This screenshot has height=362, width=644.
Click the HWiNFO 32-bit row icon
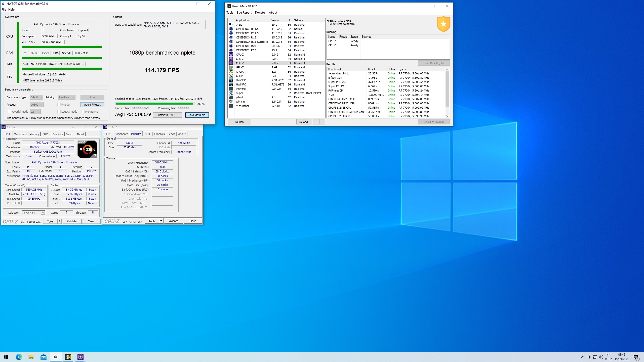231,80
